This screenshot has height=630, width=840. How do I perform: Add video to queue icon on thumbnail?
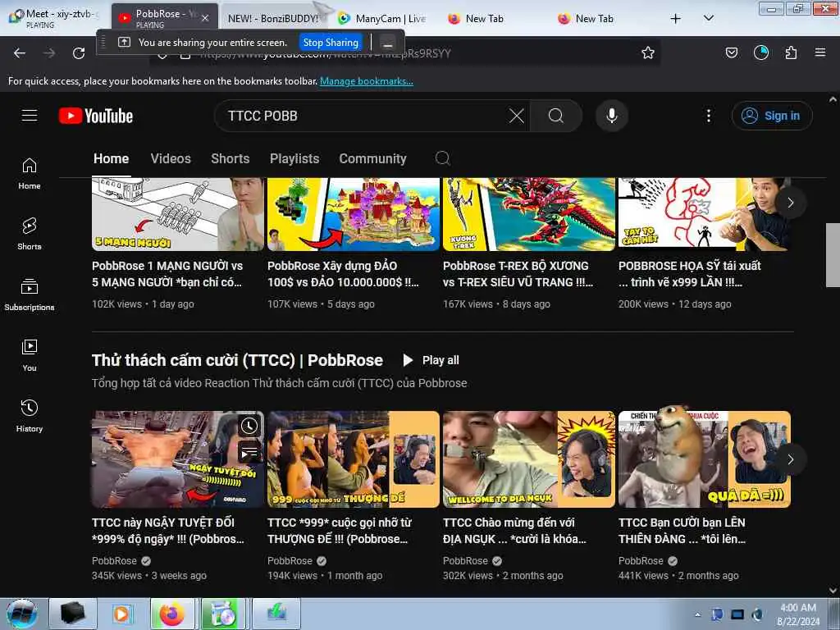(x=249, y=454)
